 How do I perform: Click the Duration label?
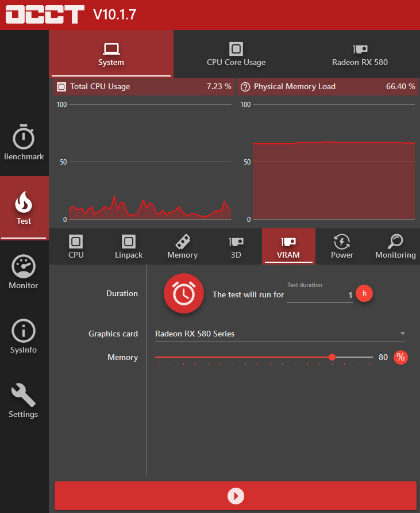122,293
